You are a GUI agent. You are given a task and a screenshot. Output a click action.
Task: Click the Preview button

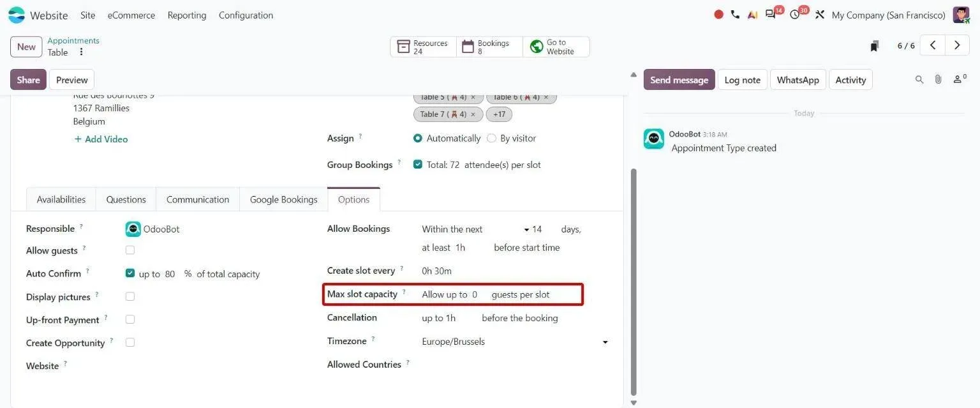pyautogui.click(x=71, y=80)
